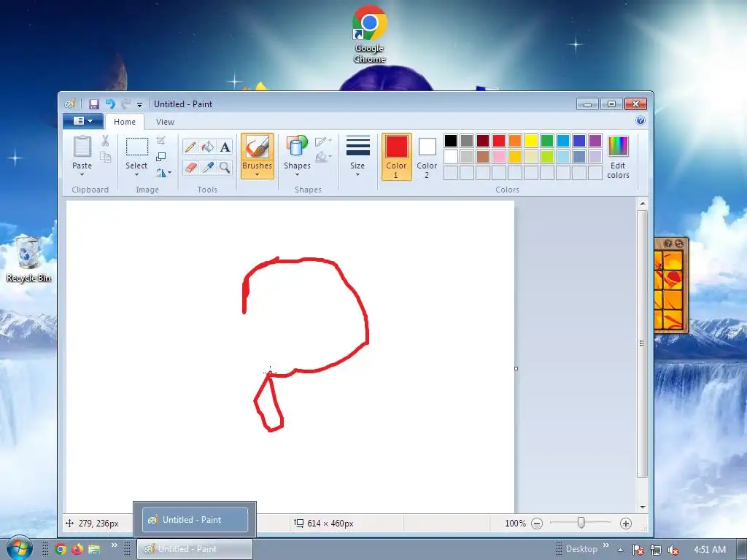Image resolution: width=747 pixels, height=560 pixels.
Task: Switch to the Home ribbon tab
Action: (125, 122)
